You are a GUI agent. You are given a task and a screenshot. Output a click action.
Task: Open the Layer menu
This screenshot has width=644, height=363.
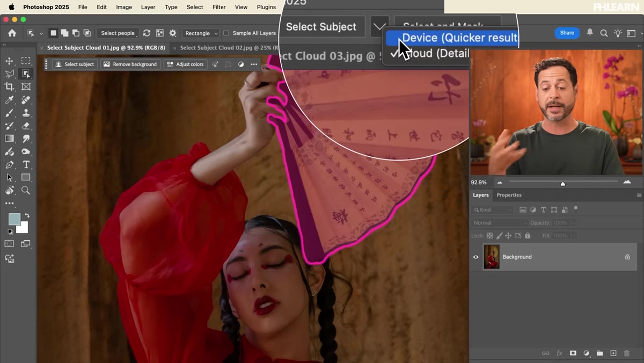148,7
